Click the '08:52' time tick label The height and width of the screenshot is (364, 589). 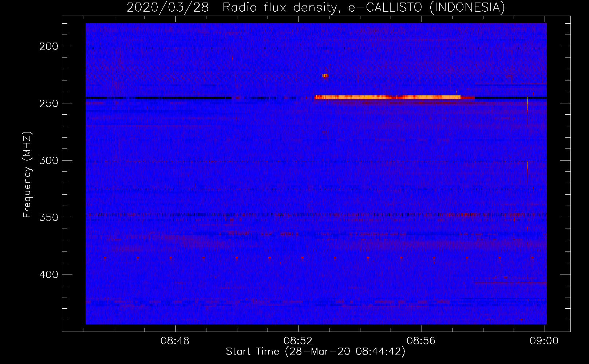(298, 341)
